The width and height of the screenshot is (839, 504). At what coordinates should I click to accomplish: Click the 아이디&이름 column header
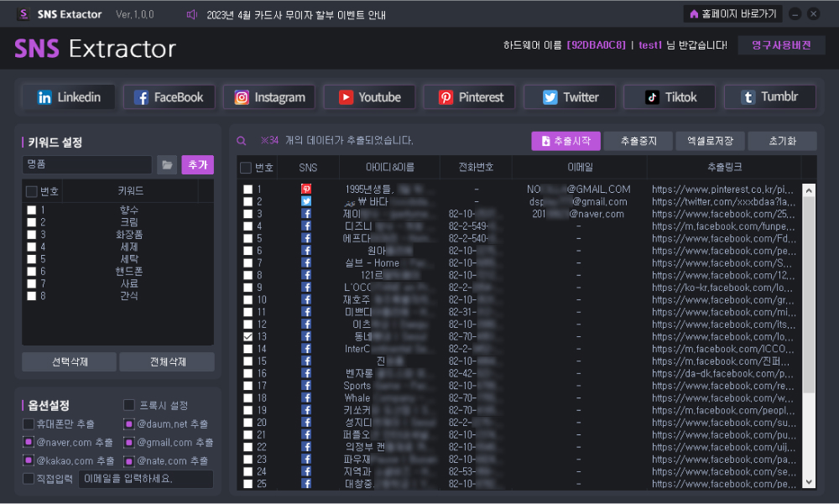tap(389, 168)
